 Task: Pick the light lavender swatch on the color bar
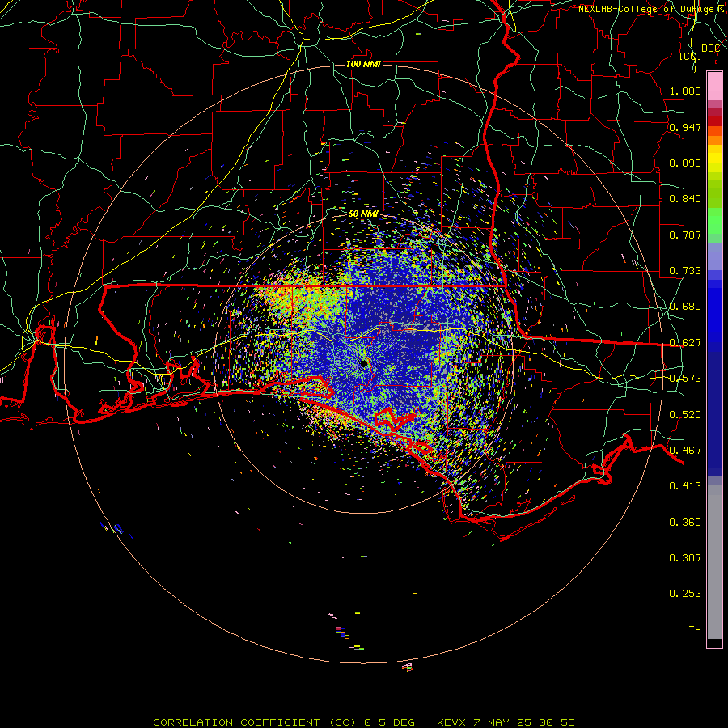point(714,256)
